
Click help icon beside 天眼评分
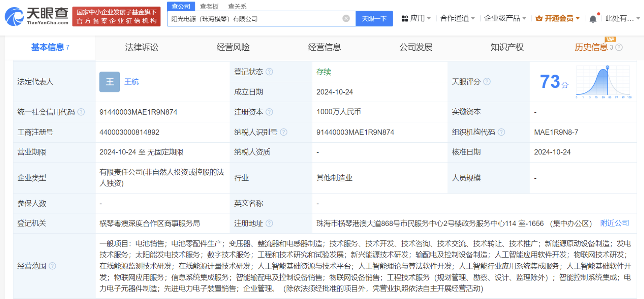[x=487, y=82]
